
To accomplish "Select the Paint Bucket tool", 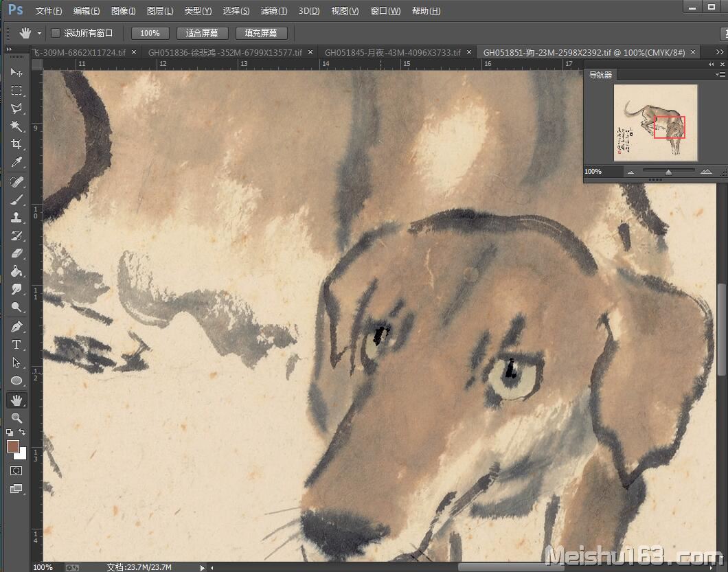I will click(16, 271).
